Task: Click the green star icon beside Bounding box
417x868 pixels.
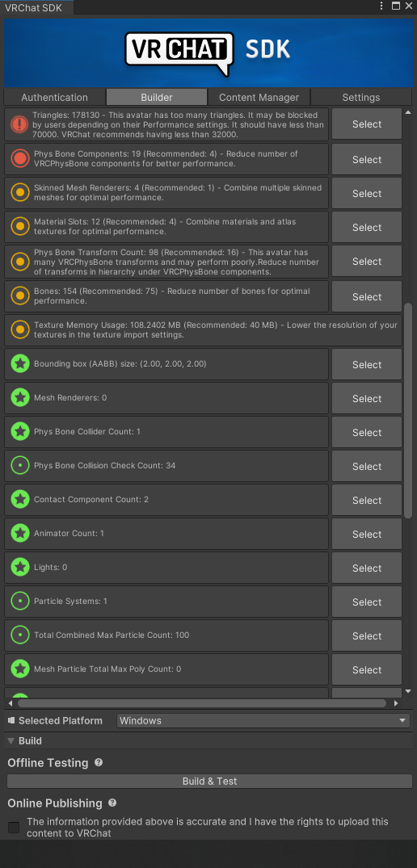Action: [20, 363]
